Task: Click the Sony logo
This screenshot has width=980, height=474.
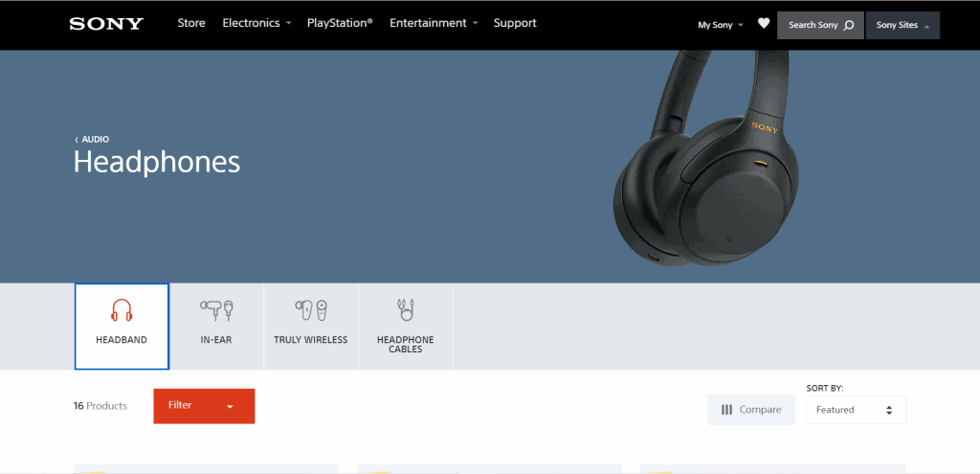Action: coord(106,24)
